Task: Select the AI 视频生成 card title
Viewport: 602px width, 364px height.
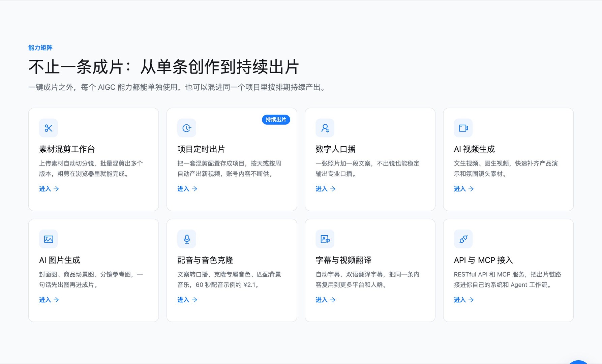Action: coord(474,149)
